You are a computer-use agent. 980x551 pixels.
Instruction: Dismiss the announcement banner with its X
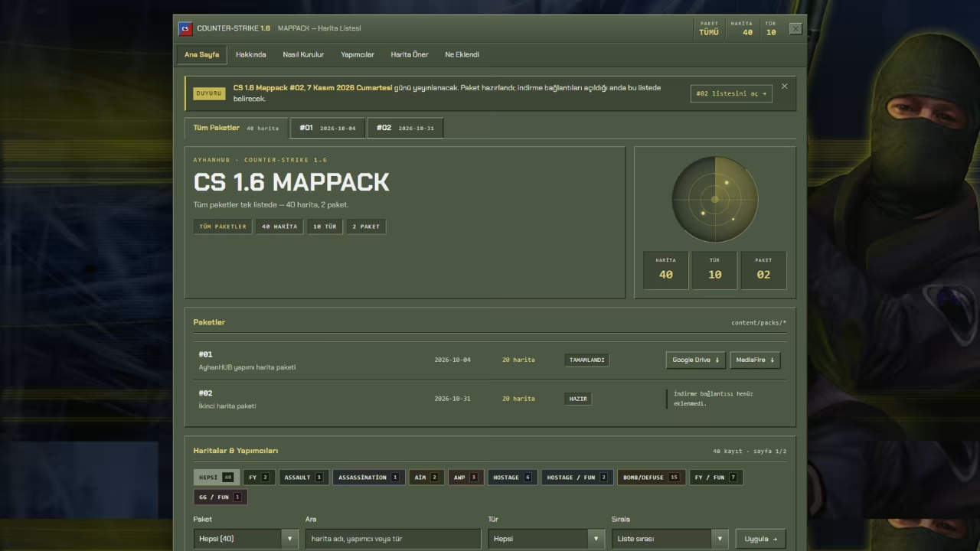point(784,86)
